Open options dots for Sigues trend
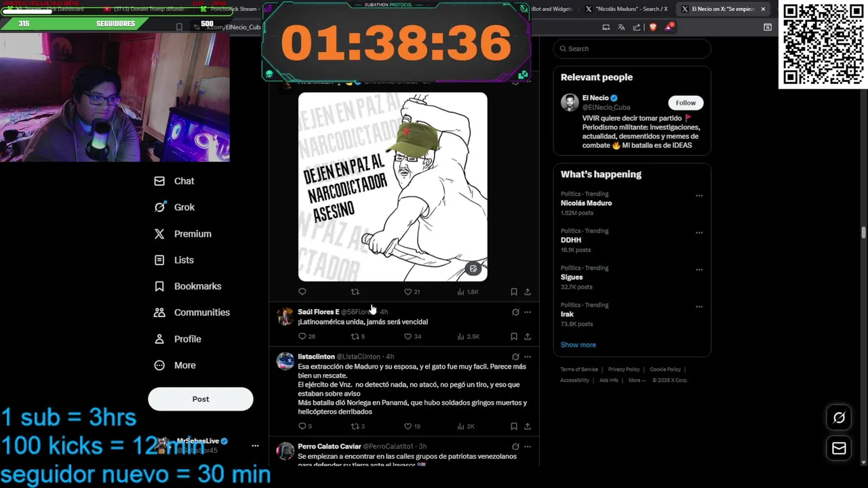This screenshot has height=488, width=868. 698,270
